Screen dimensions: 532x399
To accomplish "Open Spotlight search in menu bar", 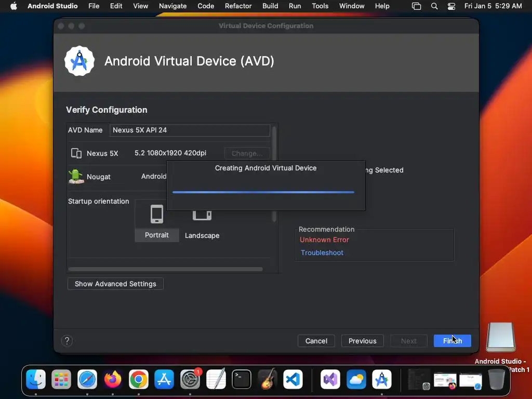I will (x=434, y=6).
